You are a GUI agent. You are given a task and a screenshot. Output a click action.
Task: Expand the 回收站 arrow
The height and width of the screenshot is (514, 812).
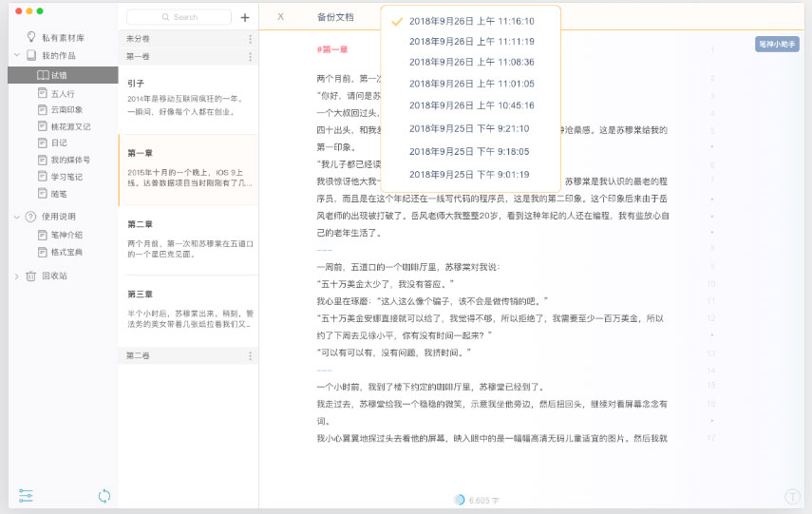[16, 276]
